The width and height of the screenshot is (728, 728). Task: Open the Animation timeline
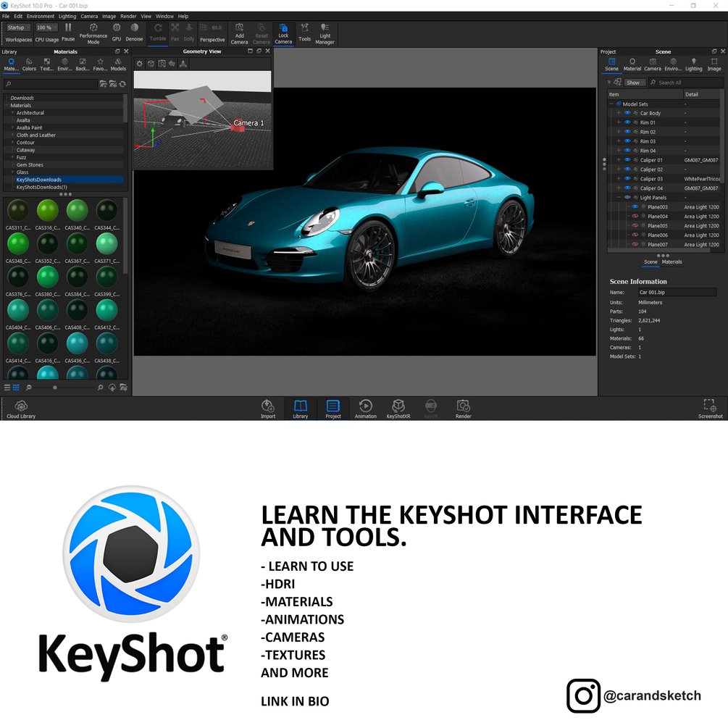click(x=365, y=409)
